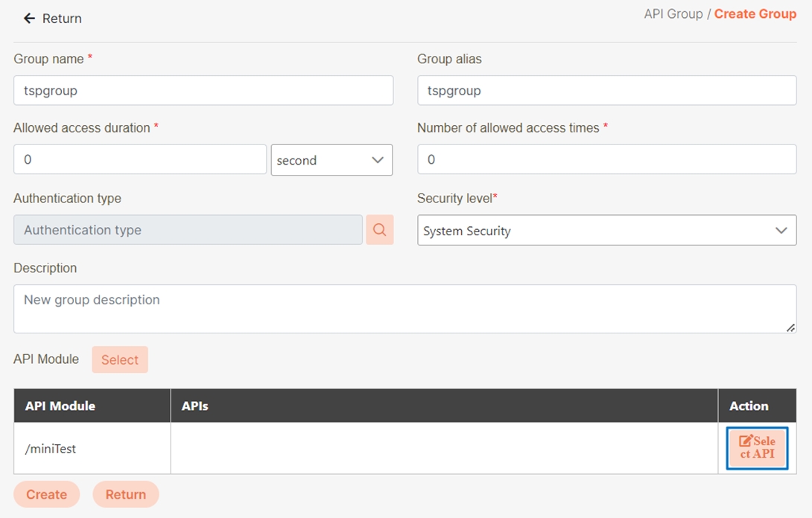Click the Select API button in the Action column
Screen dimensions: 812x518
[x=757, y=448]
